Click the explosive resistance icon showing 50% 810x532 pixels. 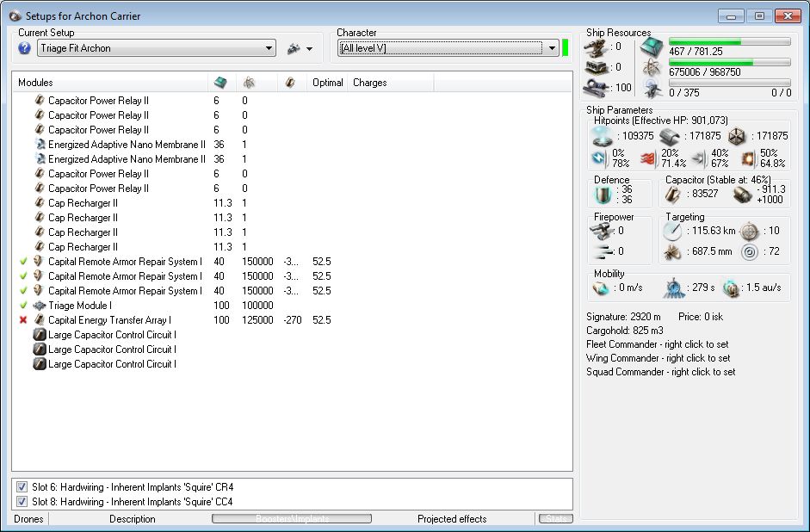pyautogui.click(x=747, y=158)
